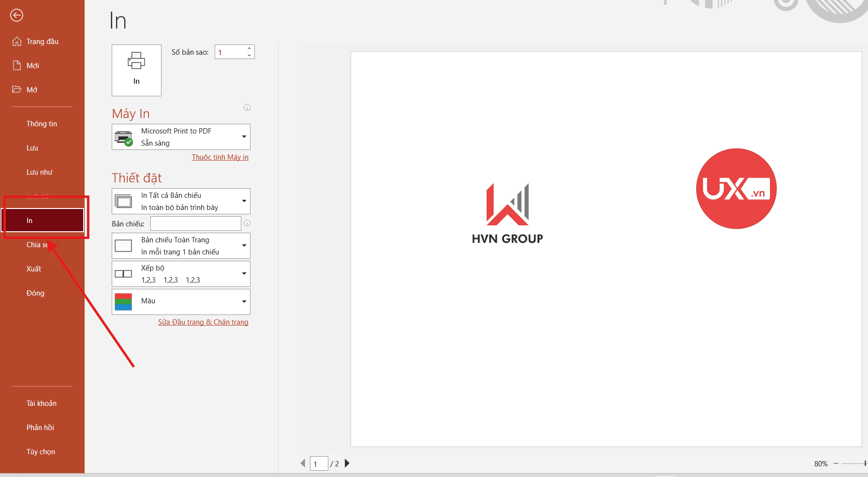Image resolution: width=868 pixels, height=477 pixels.
Task: Click the info icon beside Máy In
Action: [247, 108]
